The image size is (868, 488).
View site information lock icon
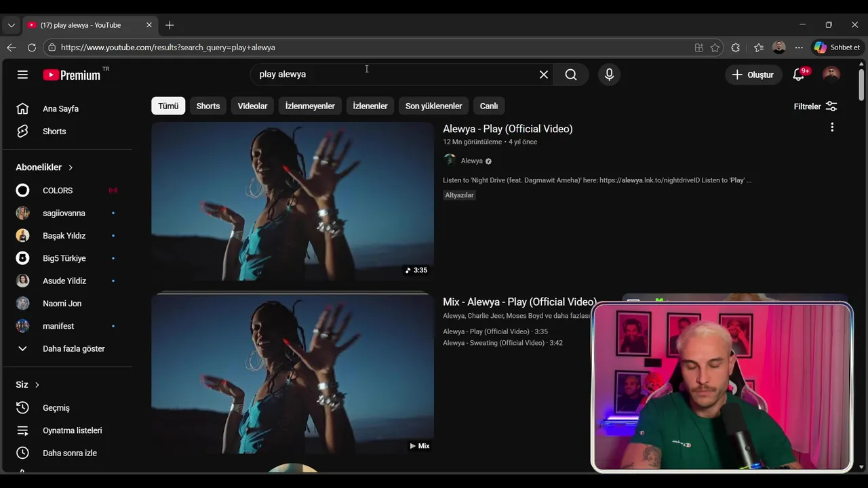point(52,47)
